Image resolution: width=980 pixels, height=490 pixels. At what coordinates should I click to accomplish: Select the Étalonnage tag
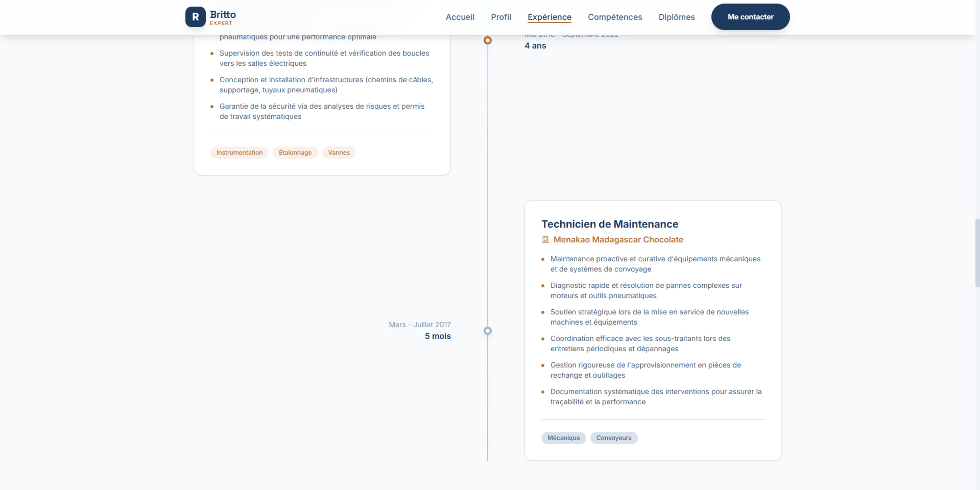pyautogui.click(x=295, y=153)
